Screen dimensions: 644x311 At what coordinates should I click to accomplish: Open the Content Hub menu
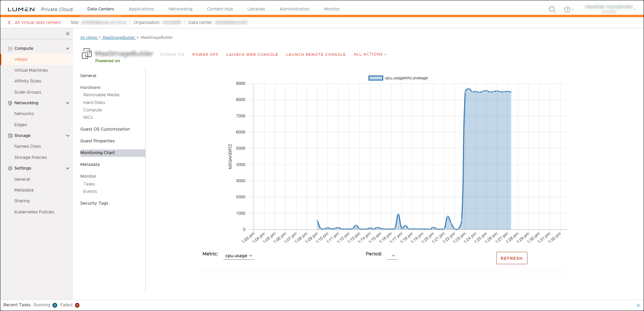219,9
